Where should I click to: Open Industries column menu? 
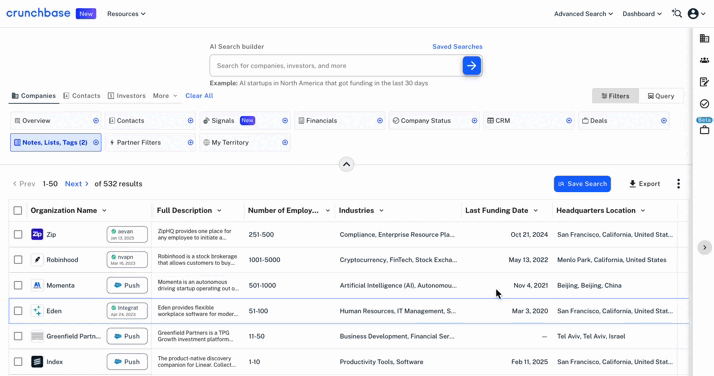click(x=381, y=210)
